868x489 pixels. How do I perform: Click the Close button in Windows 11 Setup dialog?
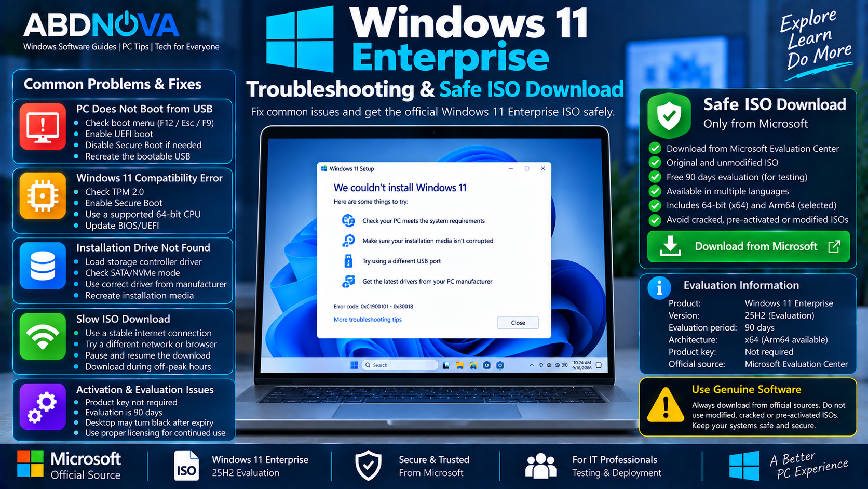518,323
